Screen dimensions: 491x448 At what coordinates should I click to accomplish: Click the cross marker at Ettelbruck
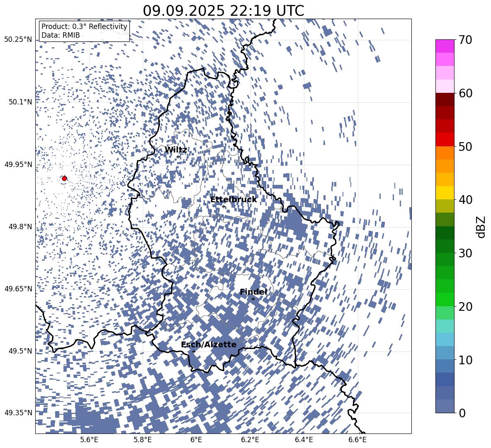point(224,206)
